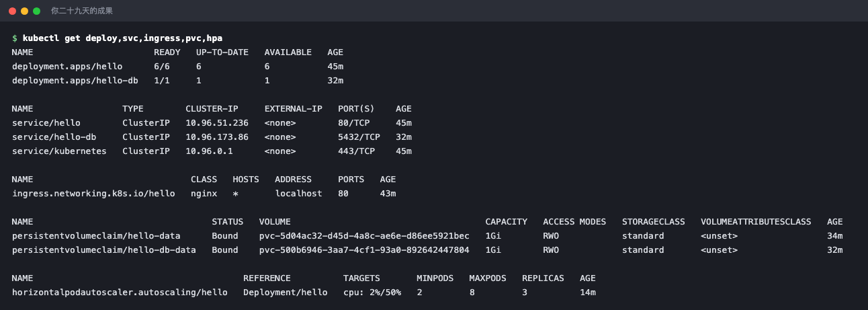This screenshot has width=868, height=310.
Task: Click the 'AVAILABLE' column header
Action: pyautogui.click(x=288, y=52)
